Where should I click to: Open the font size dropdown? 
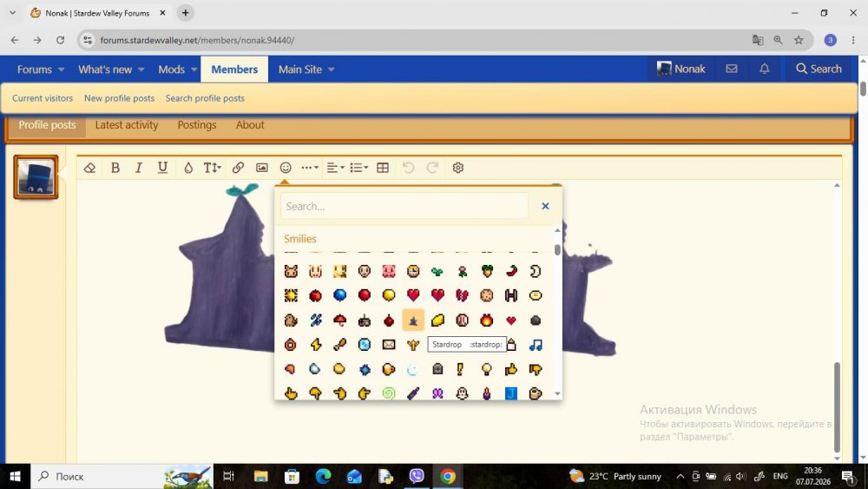[x=212, y=168]
